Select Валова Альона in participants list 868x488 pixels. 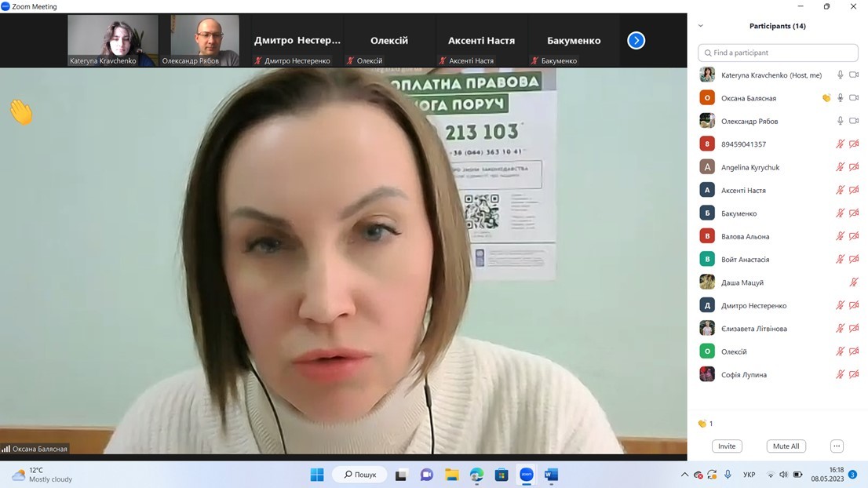(x=778, y=236)
